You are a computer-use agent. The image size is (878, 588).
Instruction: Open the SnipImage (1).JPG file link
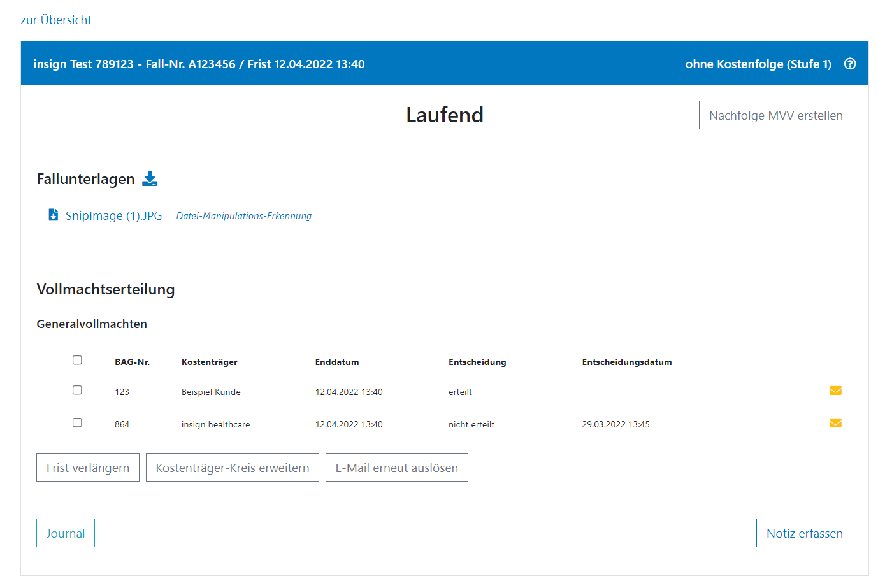[113, 216]
